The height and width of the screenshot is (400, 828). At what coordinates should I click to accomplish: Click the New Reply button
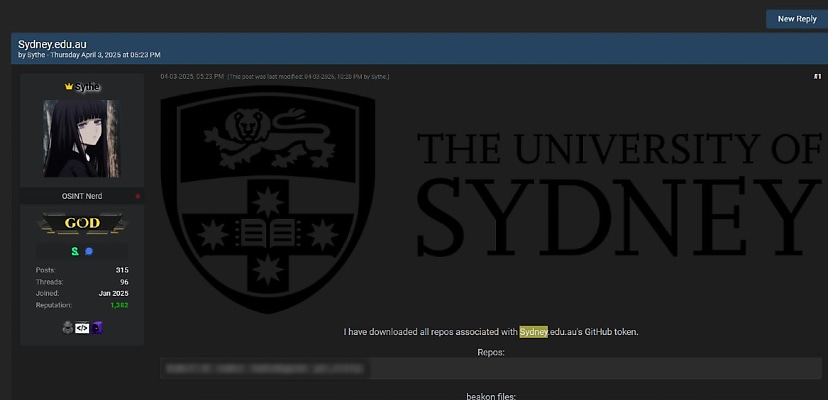click(797, 19)
